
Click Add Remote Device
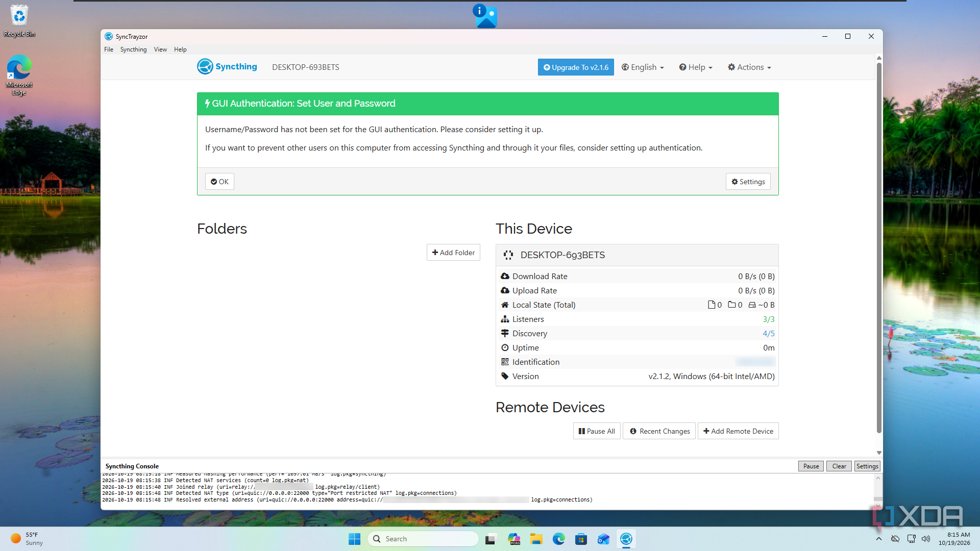tap(738, 431)
